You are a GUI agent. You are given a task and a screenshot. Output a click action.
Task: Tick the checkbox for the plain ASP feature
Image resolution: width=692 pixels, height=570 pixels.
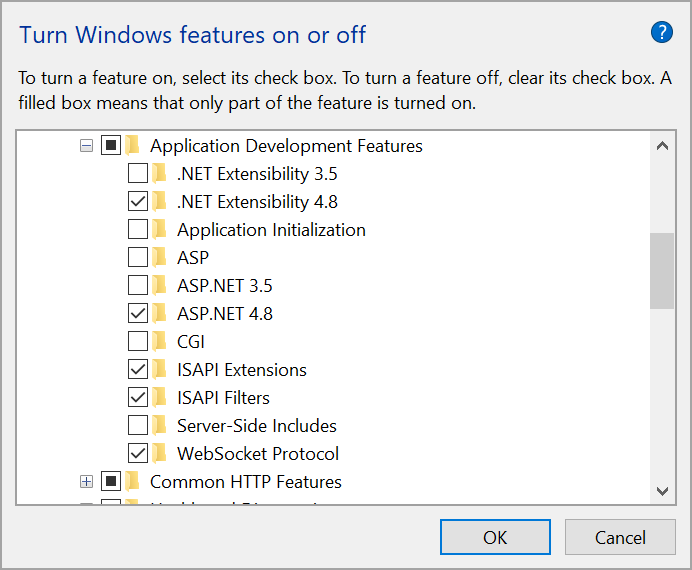click(x=138, y=258)
